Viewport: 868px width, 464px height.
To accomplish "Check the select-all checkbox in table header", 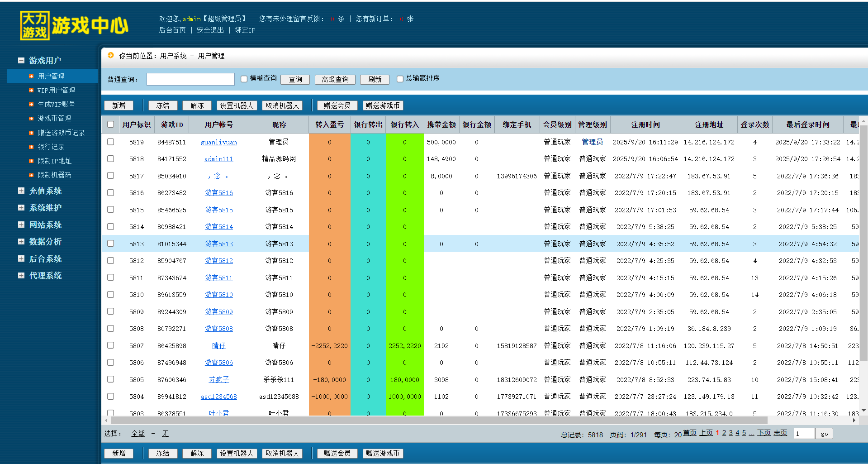I will click(110, 124).
